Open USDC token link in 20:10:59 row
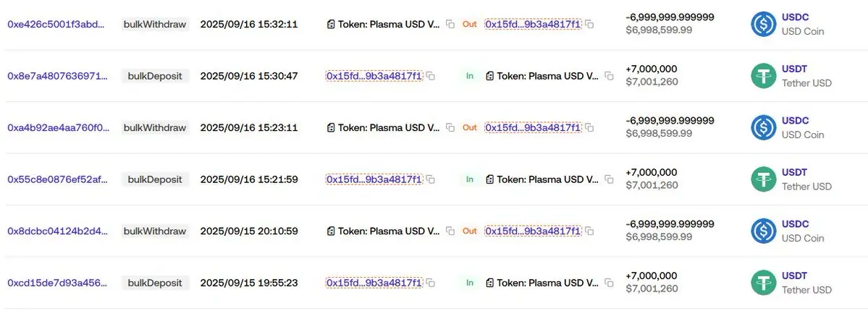 point(795,224)
